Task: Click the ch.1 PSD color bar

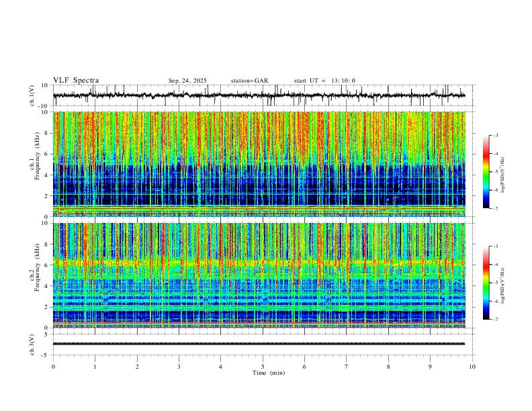Action: [486, 172]
